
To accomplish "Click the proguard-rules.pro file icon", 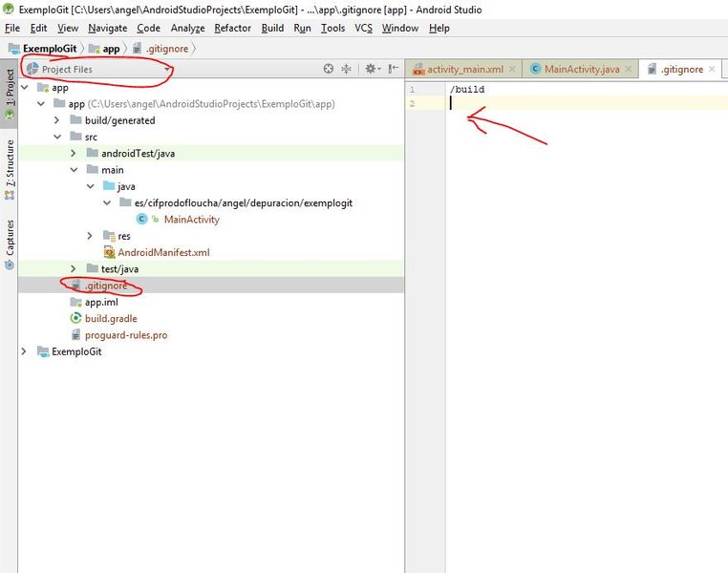I will click(x=76, y=334).
